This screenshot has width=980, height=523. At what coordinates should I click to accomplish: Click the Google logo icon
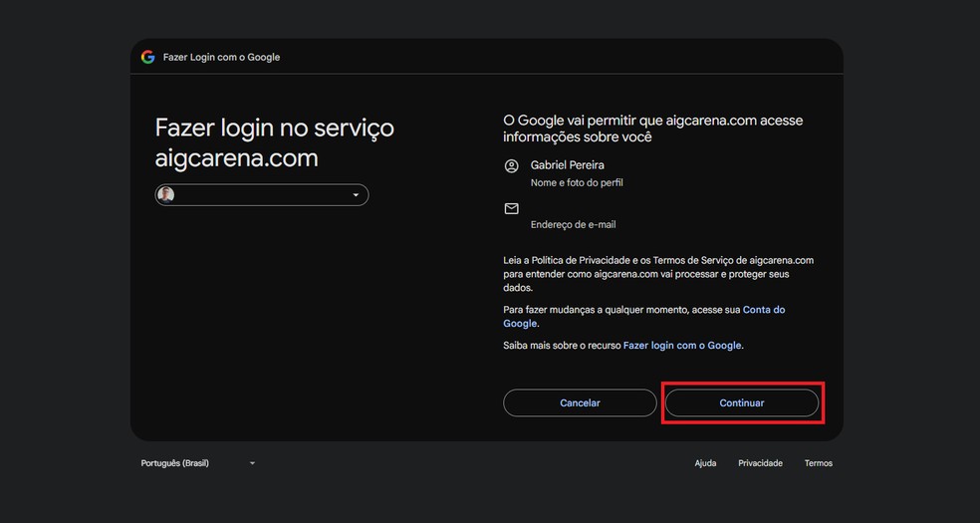(147, 57)
